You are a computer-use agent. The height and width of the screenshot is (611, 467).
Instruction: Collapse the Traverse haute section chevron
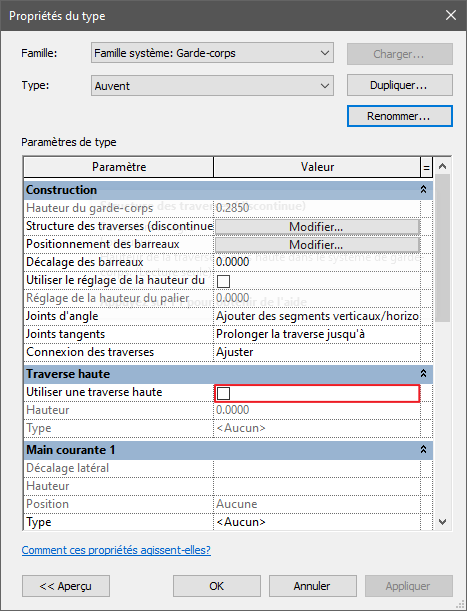tap(423, 374)
